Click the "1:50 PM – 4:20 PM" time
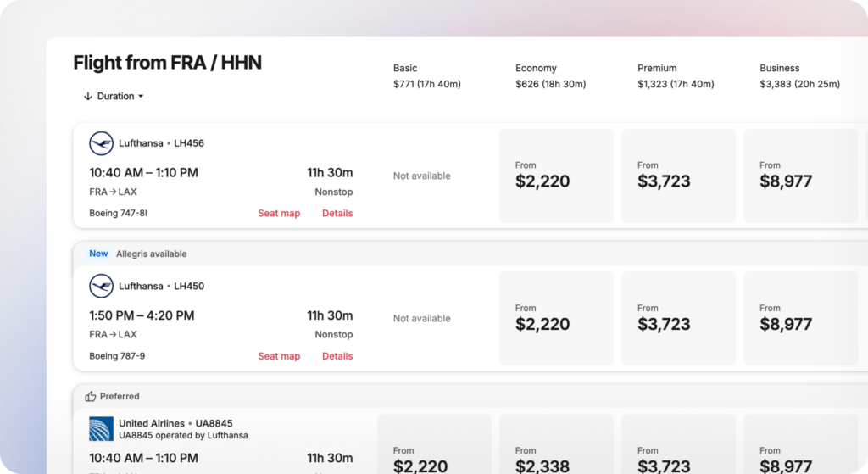 click(142, 315)
